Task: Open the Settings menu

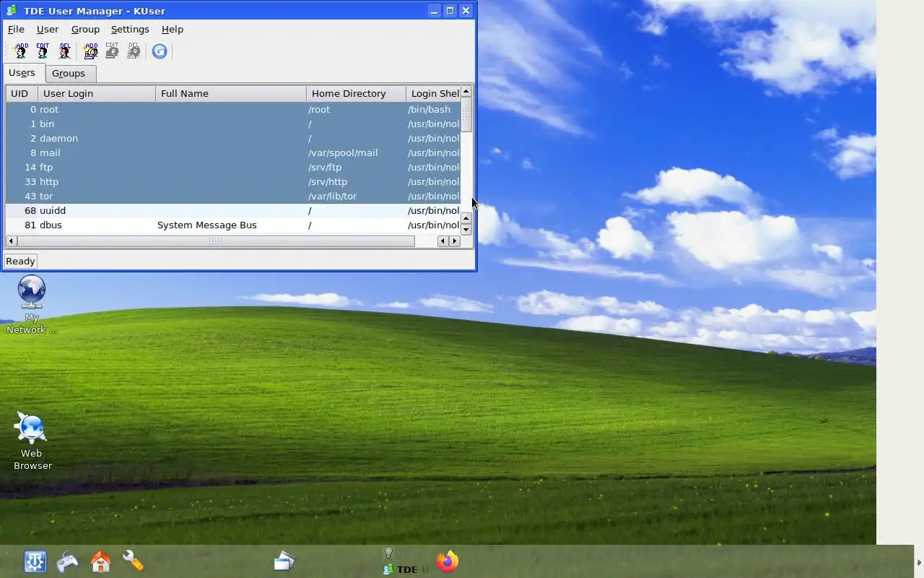Action: point(130,29)
